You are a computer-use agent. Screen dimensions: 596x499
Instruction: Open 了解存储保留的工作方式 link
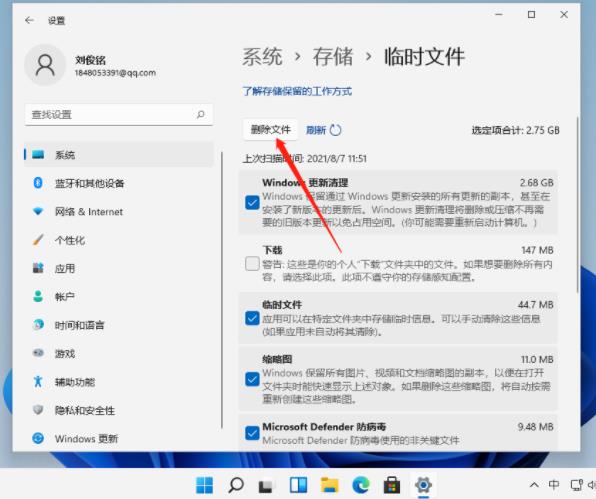point(297,91)
